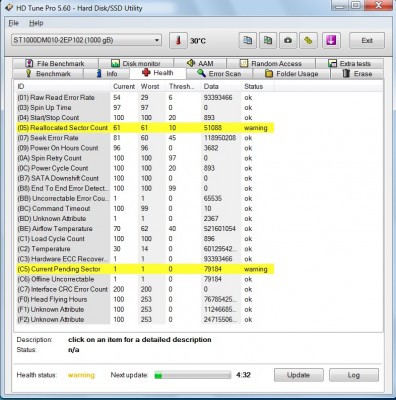Open the Help menu
Screen dimensions: 396x400
pos(36,23)
